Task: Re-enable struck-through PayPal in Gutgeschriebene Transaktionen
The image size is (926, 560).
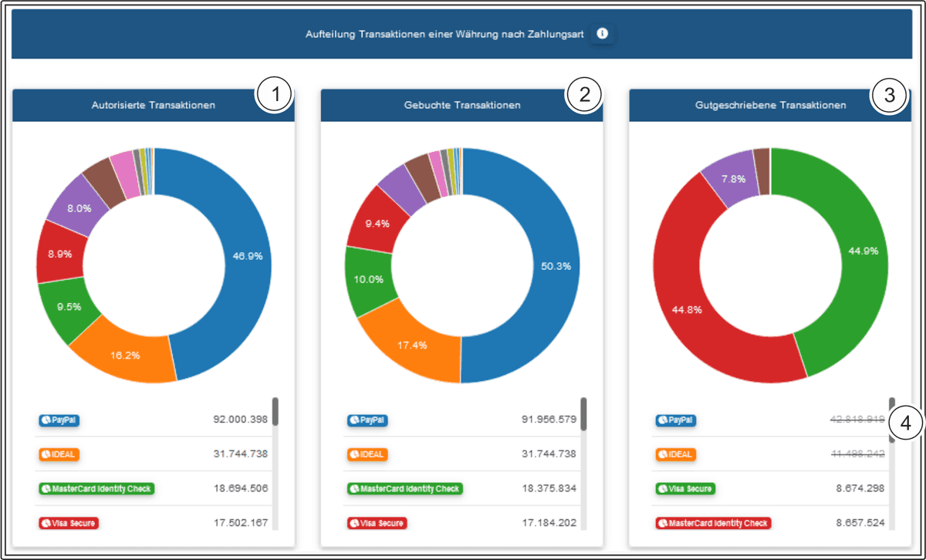Action: coord(676,420)
